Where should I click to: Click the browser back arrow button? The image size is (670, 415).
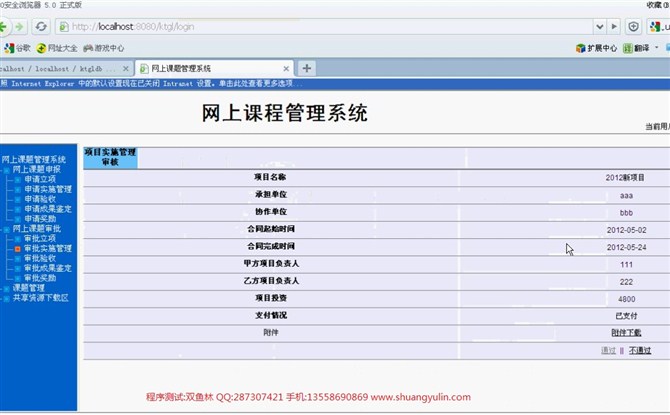pyautogui.click(x=3, y=27)
